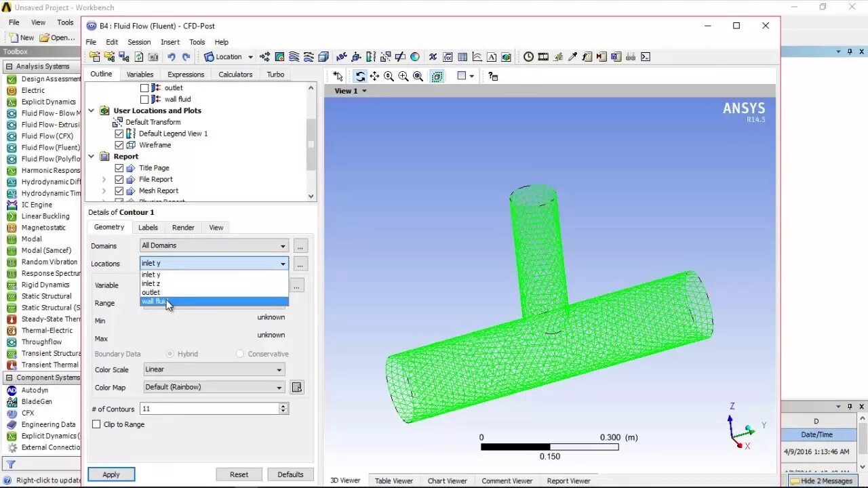The image size is (868, 488).
Task: Collapse the User Locations and Plots tree
Action: tap(92, 110)
